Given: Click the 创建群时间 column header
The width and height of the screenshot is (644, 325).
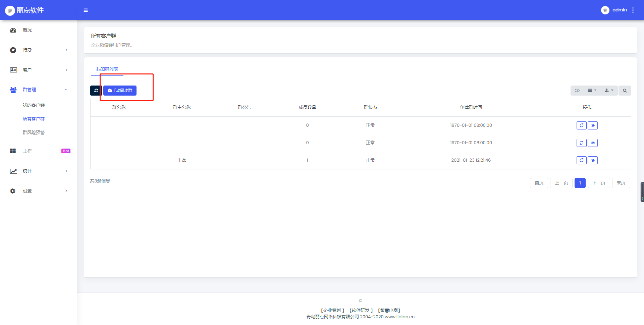Looking at the screenshot, I should (471, 108).
